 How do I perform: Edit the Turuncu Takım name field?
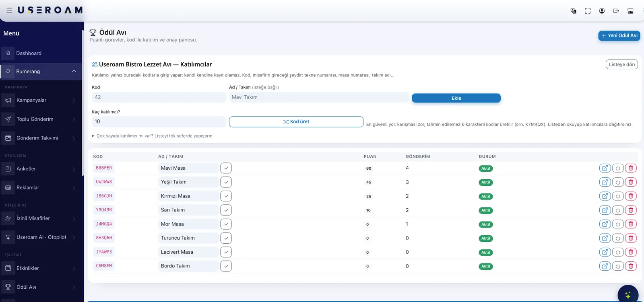coord(188,238)
